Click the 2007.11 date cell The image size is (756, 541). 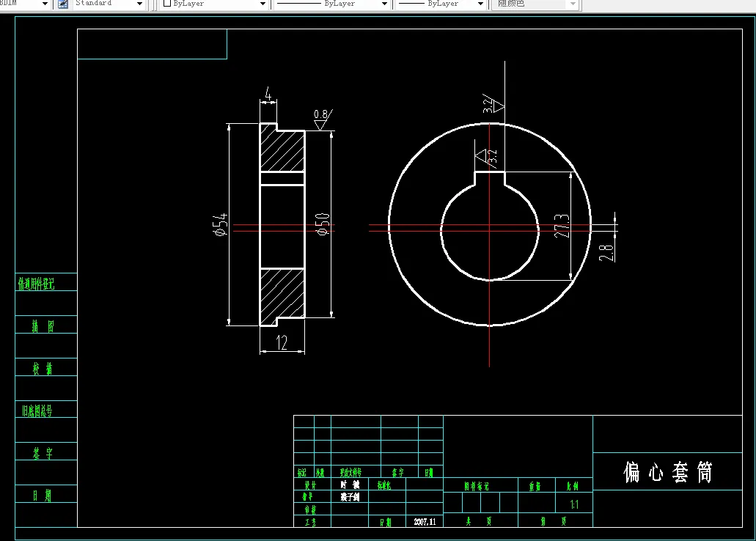pos(425,522)
